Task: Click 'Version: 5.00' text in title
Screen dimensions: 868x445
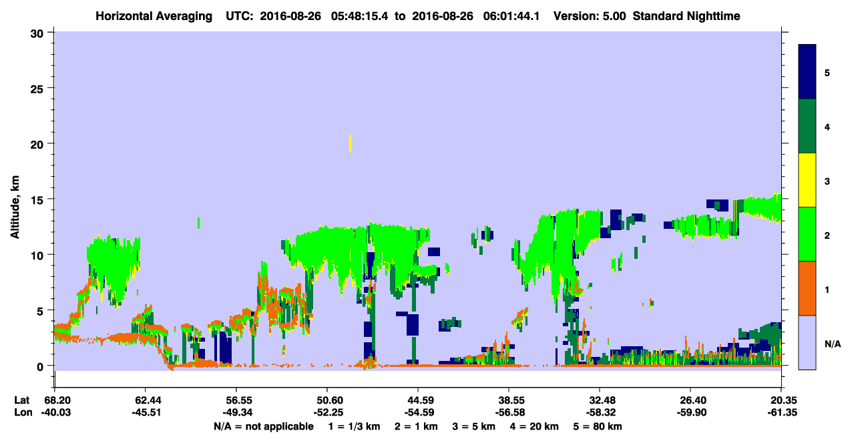Action: click(590, 16)
